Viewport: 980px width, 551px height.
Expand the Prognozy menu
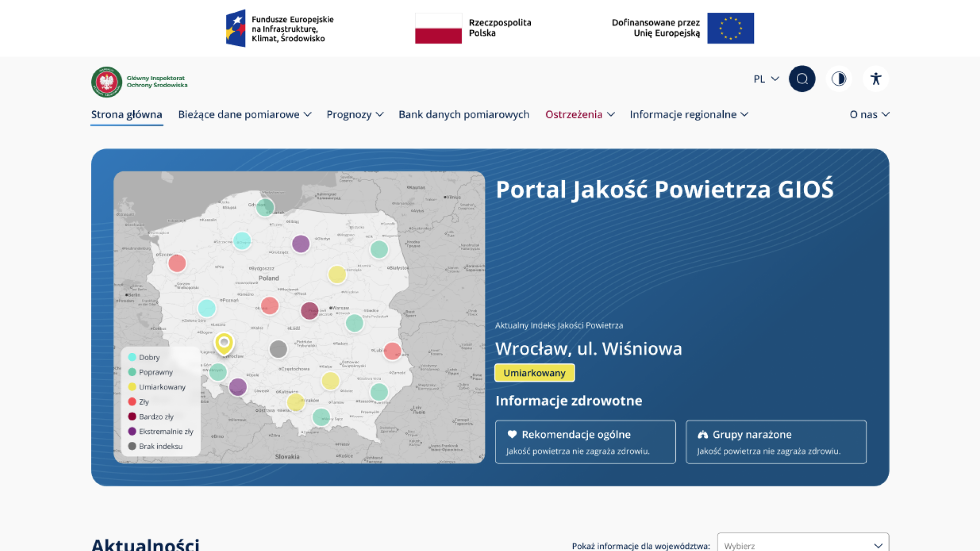click(x=355, y=115)
